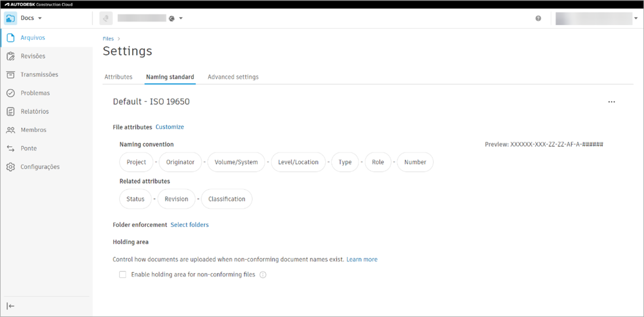Customize the file attributes

pyautogui.click(x=169, y=127)
